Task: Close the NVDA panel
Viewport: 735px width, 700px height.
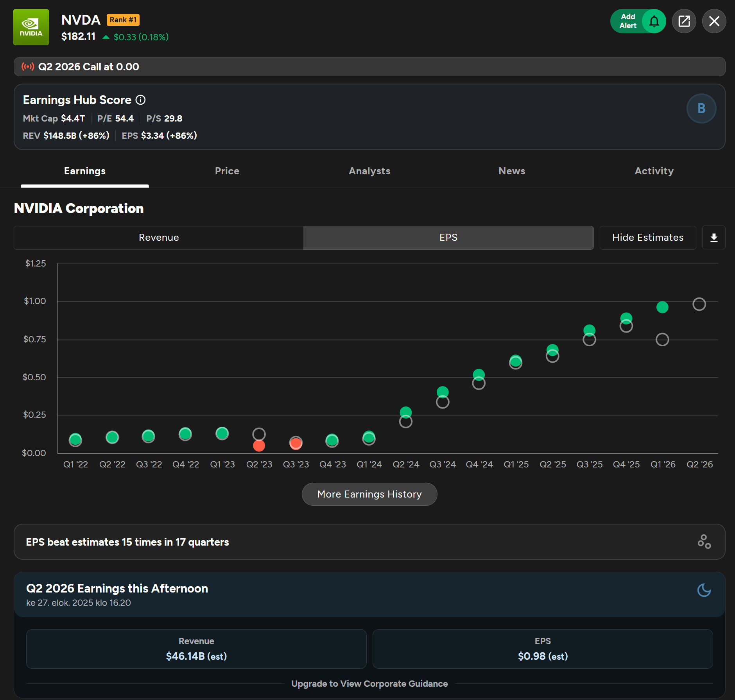Action: [x=714, y=21]
